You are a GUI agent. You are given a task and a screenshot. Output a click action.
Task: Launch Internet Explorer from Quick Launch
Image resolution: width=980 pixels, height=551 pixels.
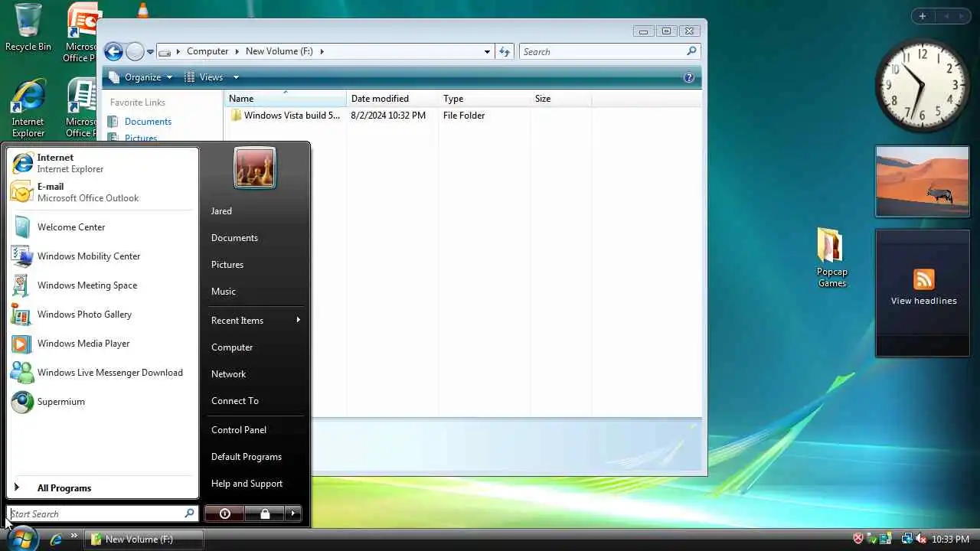[x=56, y=540]
